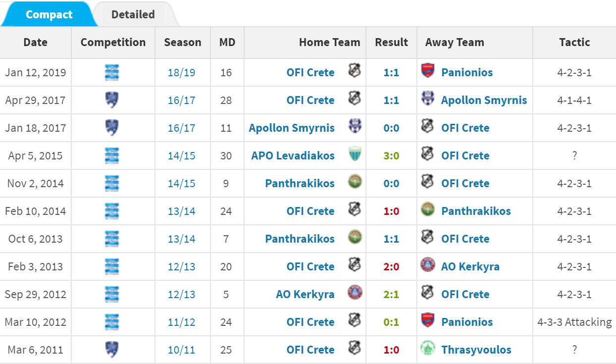This screenshot has width=616, height=364.
Task: Click the Apollon Smyrnis away team link
Action: [x=484, y=100]
